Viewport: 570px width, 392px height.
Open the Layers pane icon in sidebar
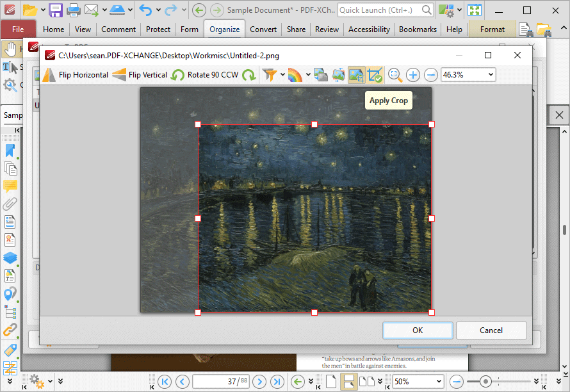[x=10, y=258]
